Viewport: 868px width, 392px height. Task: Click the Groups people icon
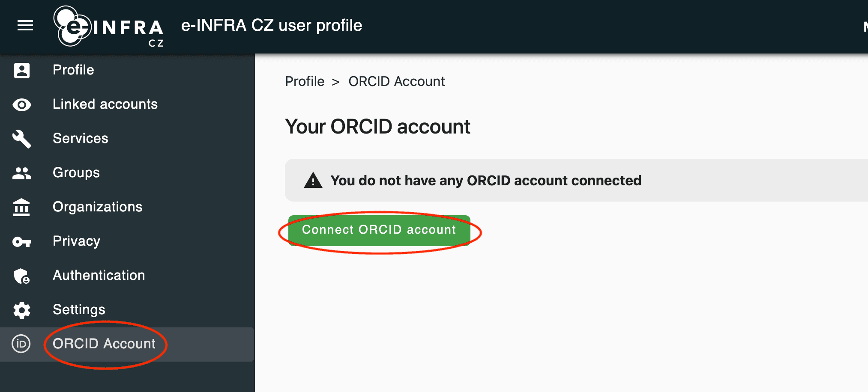click(22, 173)
